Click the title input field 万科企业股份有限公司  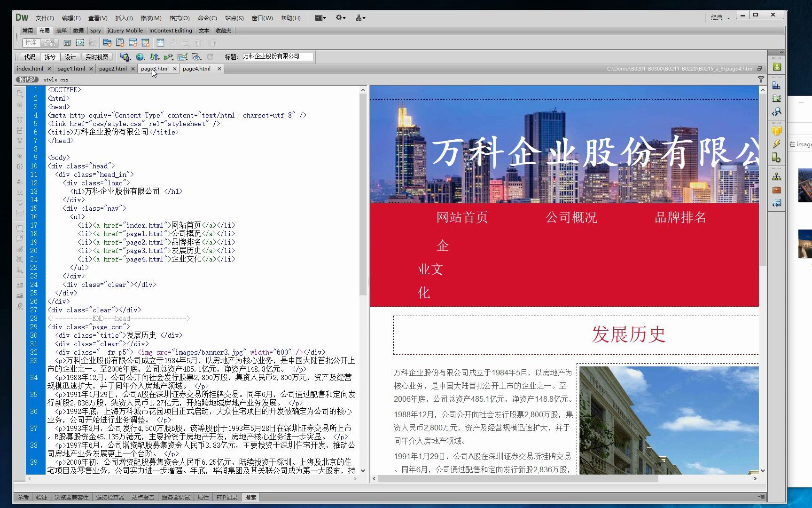pos(277,56)
